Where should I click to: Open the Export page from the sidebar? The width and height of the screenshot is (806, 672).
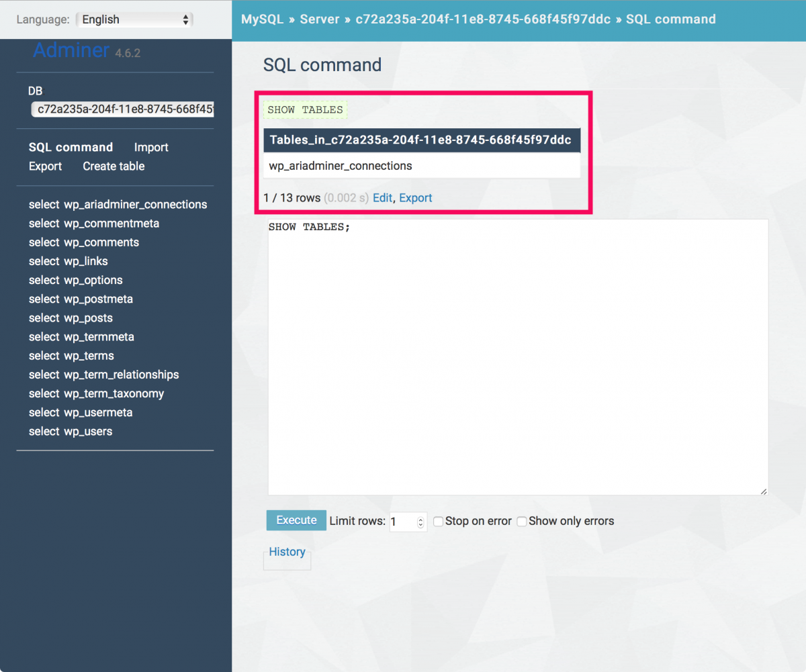pyautogui.click(x=45, y=166)
